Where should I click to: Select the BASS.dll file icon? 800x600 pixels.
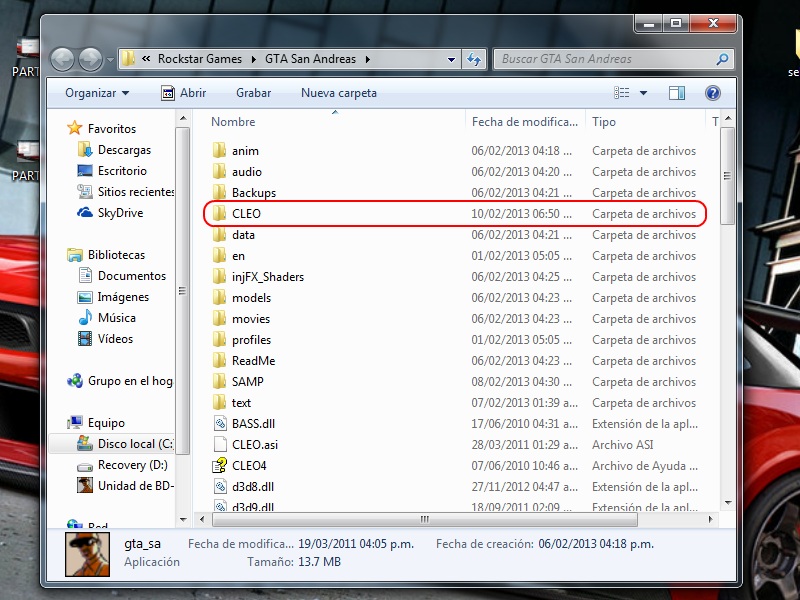219,423
